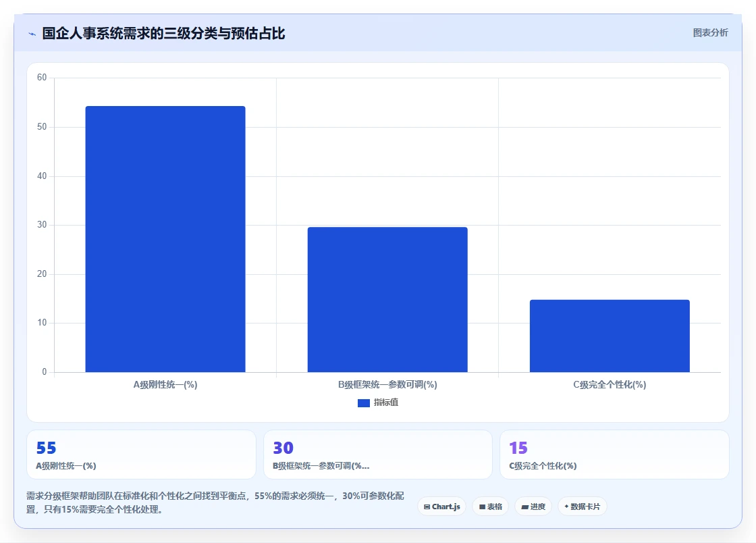The width and height of the screenshot is (756, 543).
Task: Click the y-axis value 60
Action: [x=42, y=78]
